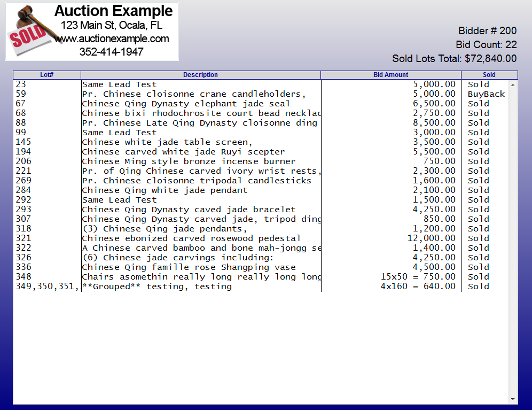Click the Bid Amount column header

[x=390, y=75]
